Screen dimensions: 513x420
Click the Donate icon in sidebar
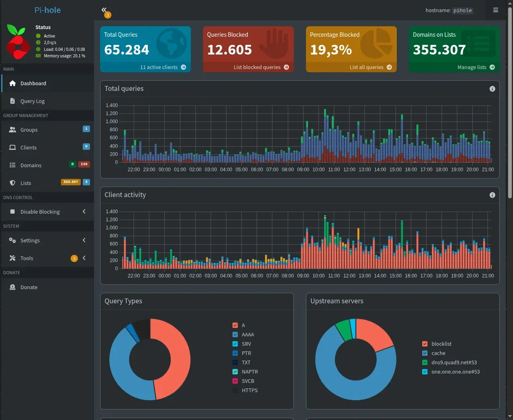click(13, 287)
